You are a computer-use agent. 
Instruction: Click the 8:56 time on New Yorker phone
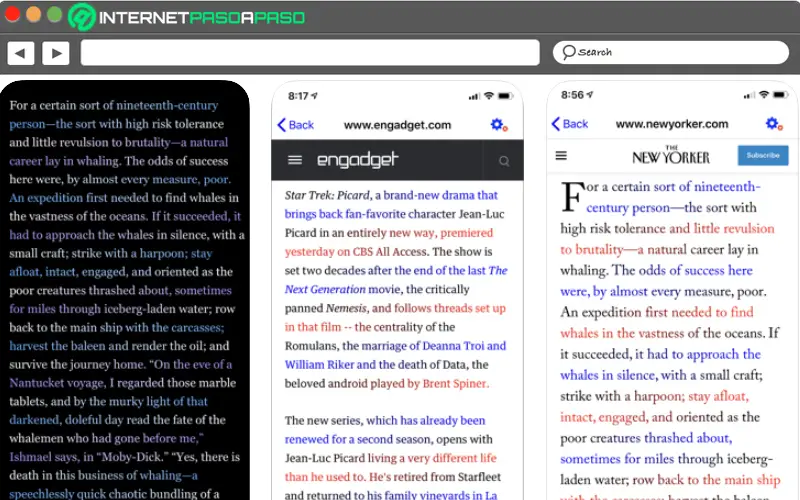click(572, 95)
